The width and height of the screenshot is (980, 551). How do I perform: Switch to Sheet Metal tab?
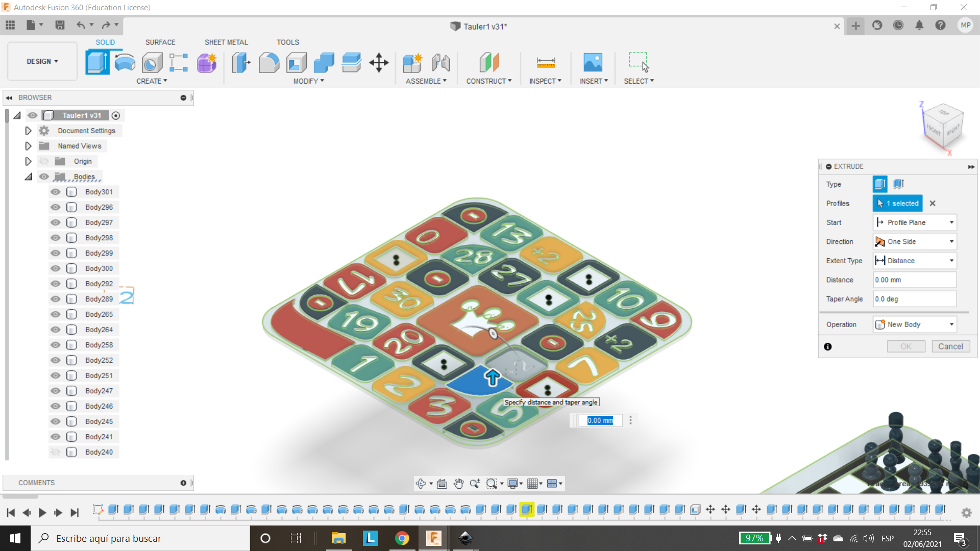(227, 42)
